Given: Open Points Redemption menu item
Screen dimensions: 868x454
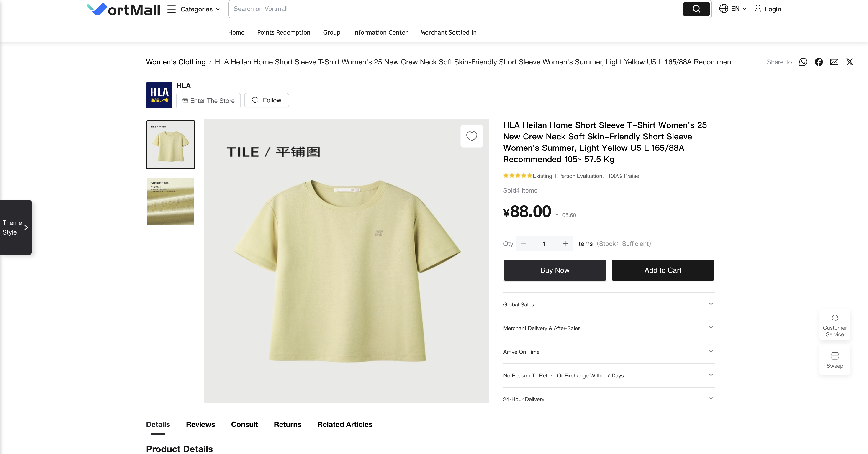Looking at the screenshot, I should pyautogui.click(x=284, y=32).
